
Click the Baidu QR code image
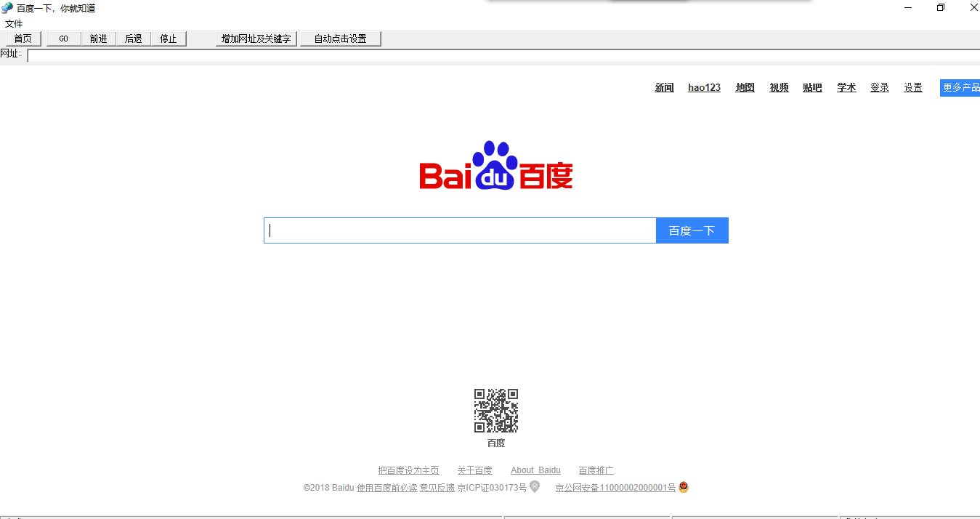coord(496,411)
